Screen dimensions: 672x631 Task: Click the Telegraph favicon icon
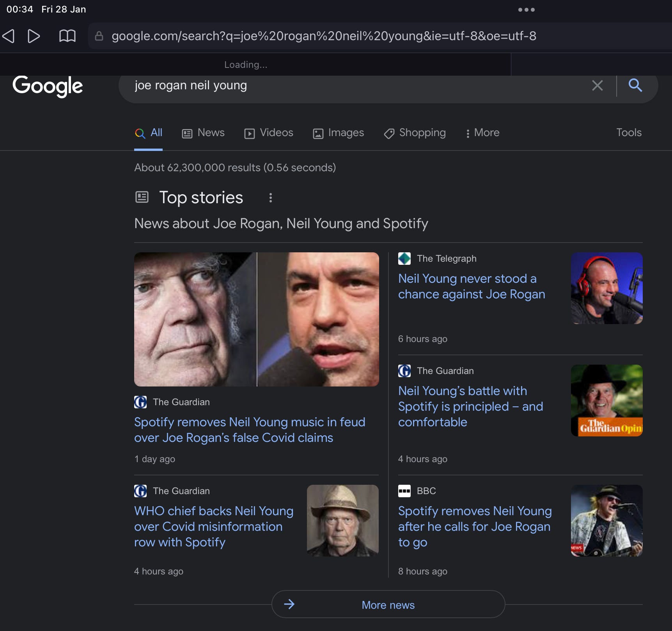click(404, 259)
